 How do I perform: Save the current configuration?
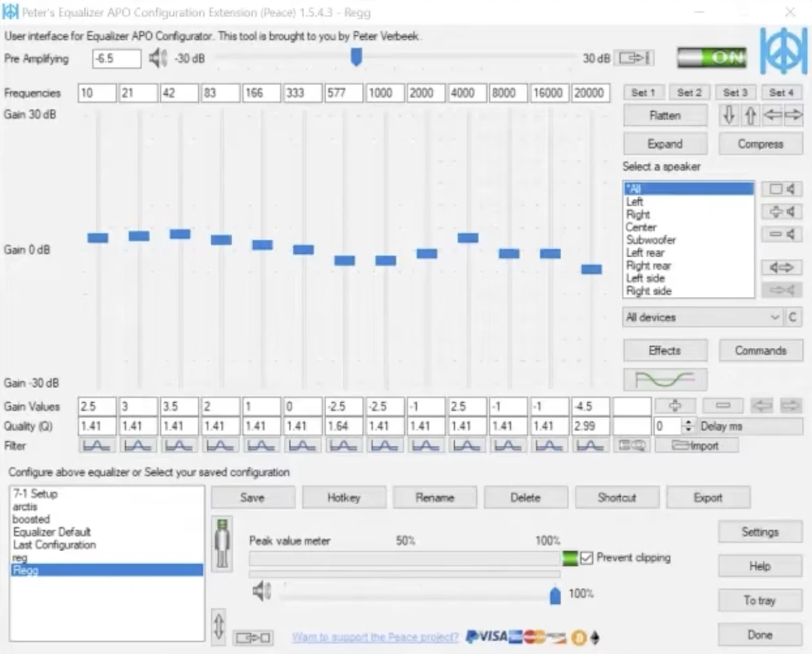point(252,498)
